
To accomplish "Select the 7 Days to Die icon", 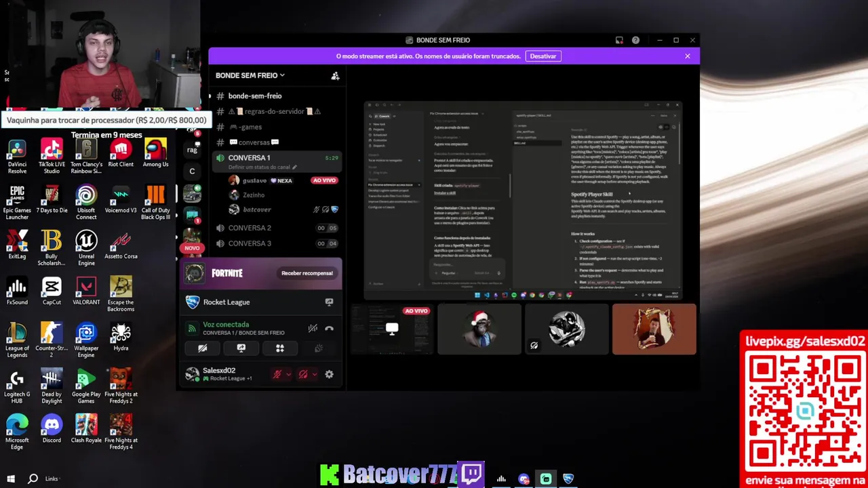I will click(52, 199).
